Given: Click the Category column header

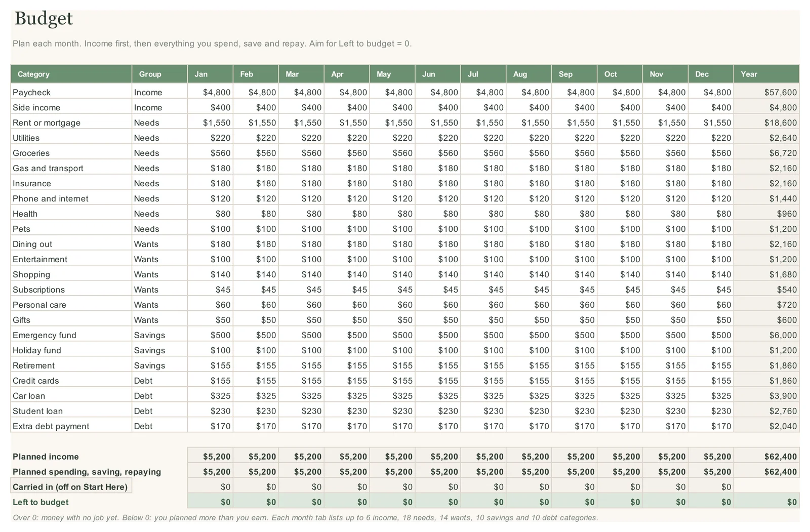Looking at the screenshot, I should click(x=71, y=74).
